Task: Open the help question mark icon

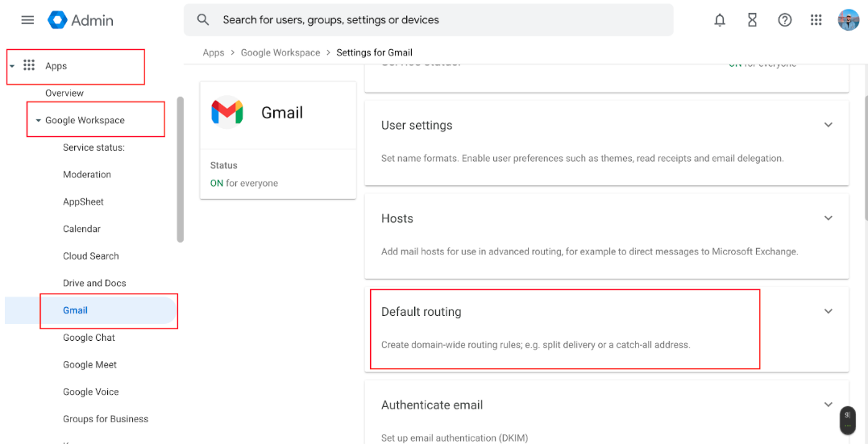Action: pos(784,20)
